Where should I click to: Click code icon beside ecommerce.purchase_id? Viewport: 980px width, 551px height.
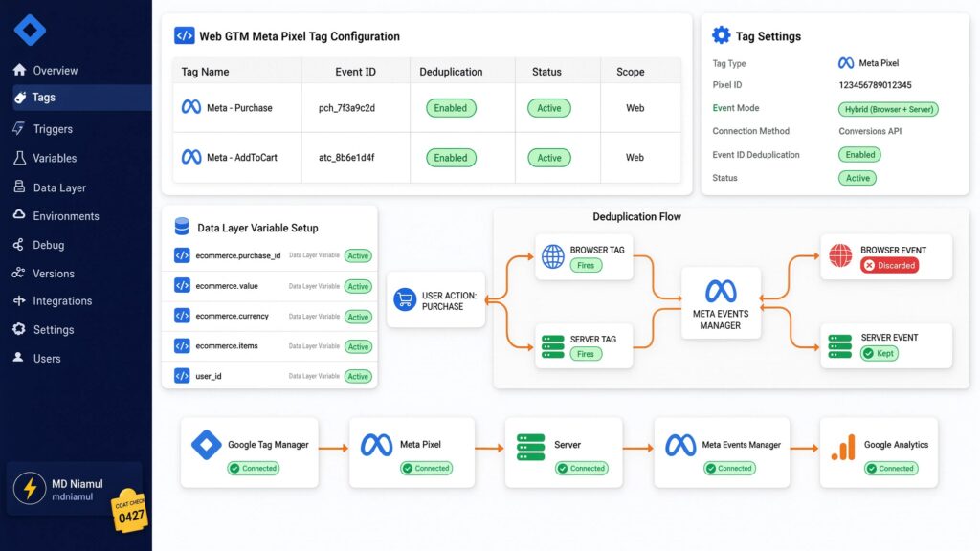click(182, 255)
